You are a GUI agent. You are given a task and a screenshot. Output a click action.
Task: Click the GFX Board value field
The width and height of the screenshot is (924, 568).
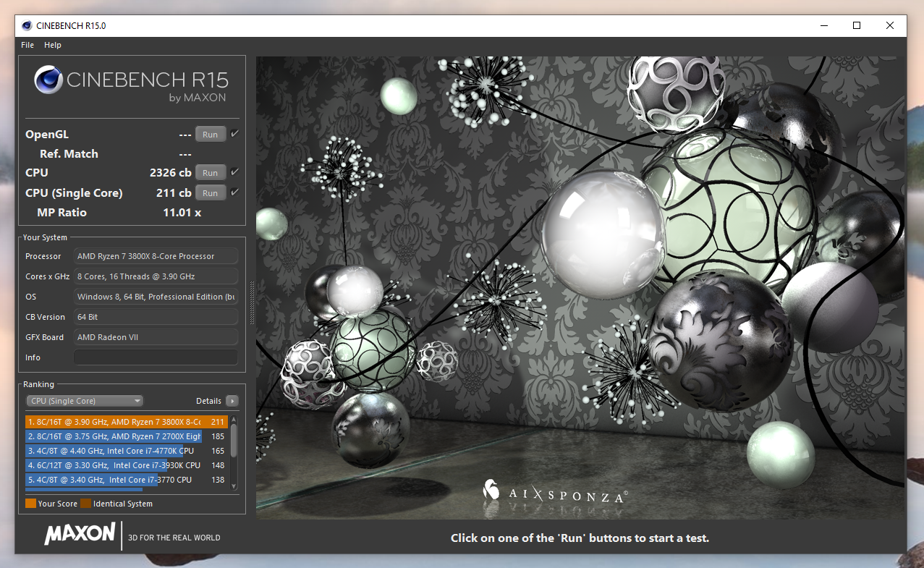coord(156,337)
